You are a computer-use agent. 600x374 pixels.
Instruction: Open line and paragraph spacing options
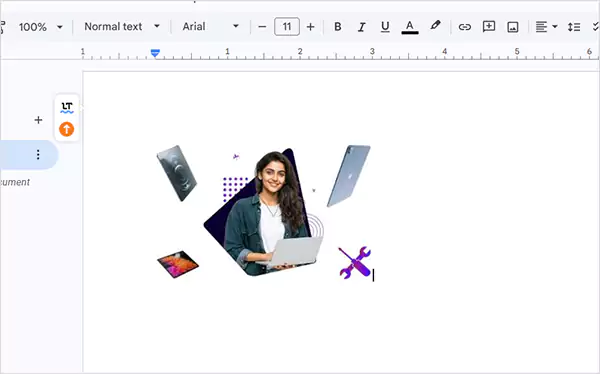[x=574, y=27]
